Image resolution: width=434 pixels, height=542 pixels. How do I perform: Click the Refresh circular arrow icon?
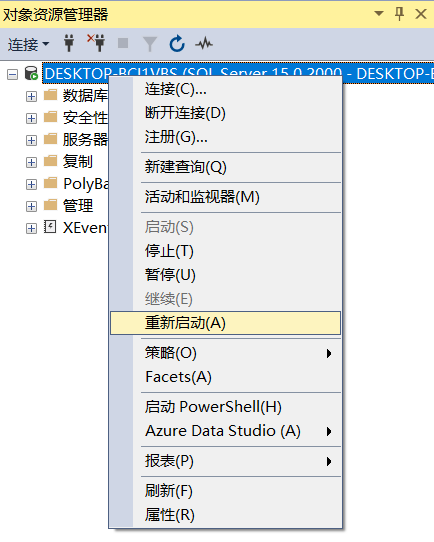[x=177, y=44]
